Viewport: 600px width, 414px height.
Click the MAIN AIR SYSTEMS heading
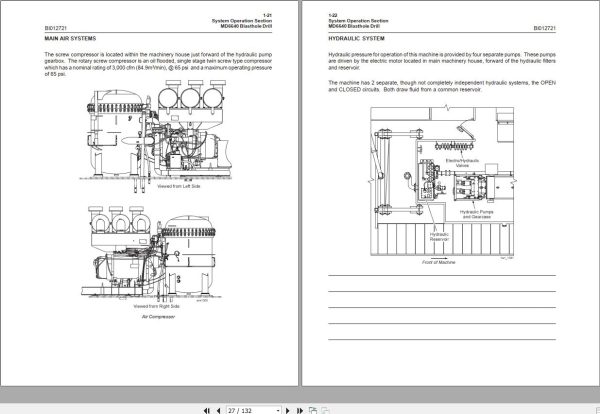[x=70, y=39]
